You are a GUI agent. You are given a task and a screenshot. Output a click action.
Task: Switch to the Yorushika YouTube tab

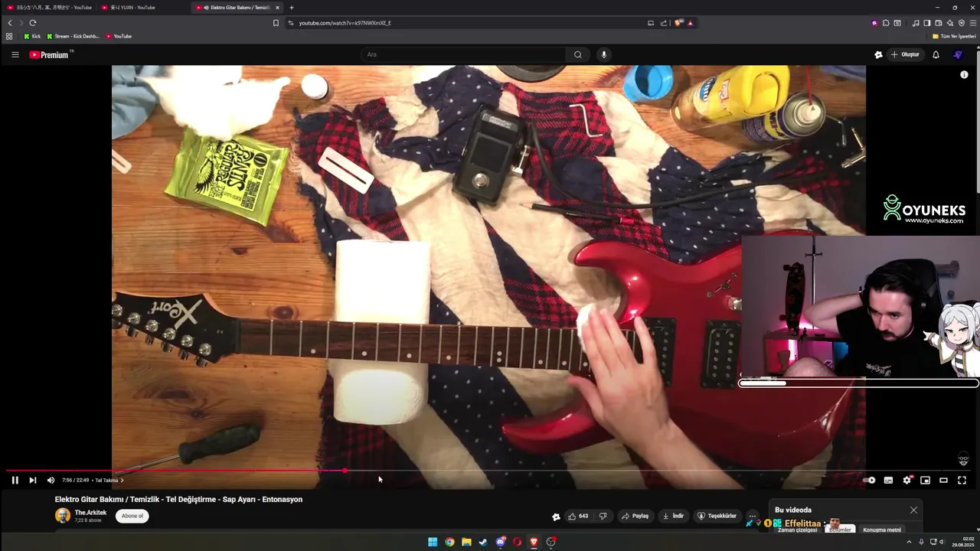coord(49,8)
